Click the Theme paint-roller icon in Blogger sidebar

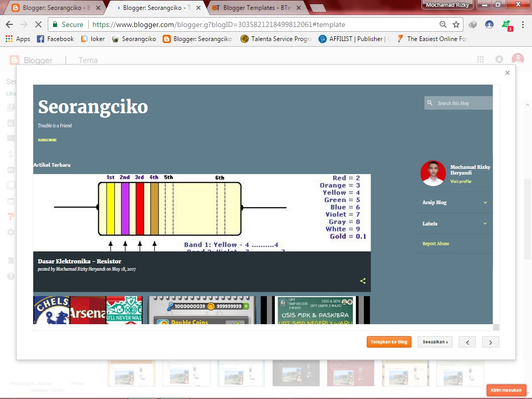coord(11,217)
